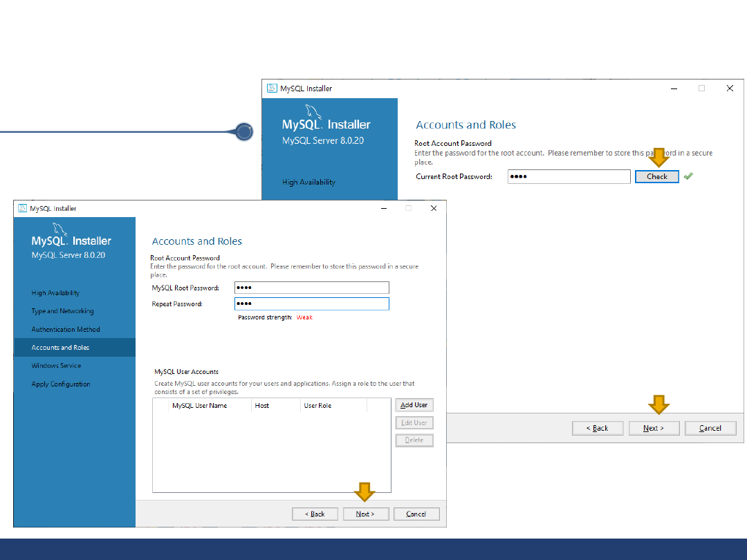Image resolution: width=747 pixels, height=560 pixels.
Task: Click Next in the Current Root Password window
Action: pyautogui.click(x=654, y=428)
